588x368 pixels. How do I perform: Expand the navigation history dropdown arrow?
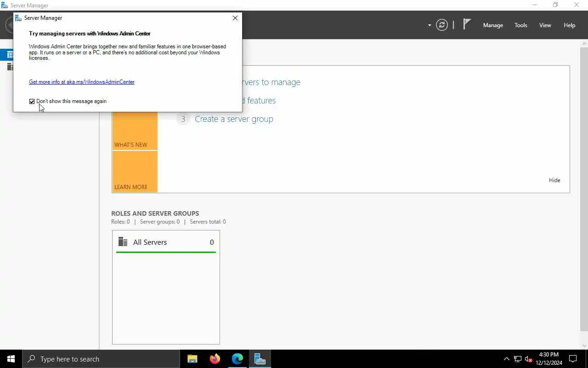pos(430,25)
